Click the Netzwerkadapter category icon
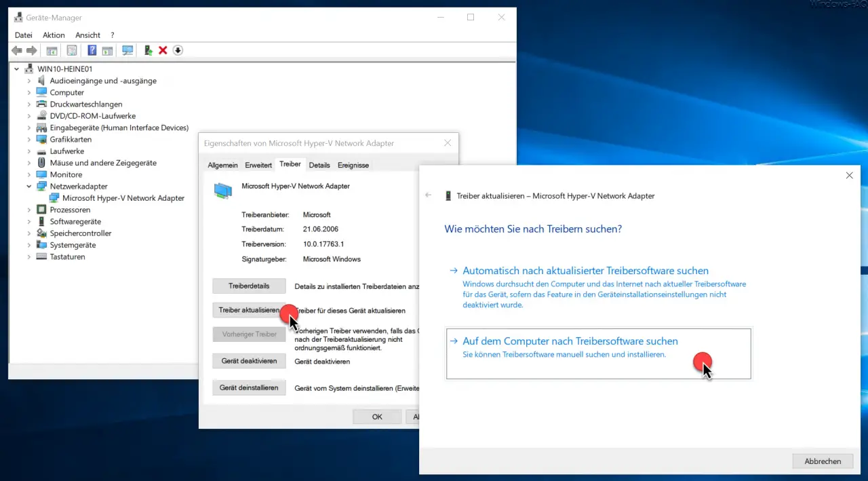868x481 pixels. (x=41, y=186)
